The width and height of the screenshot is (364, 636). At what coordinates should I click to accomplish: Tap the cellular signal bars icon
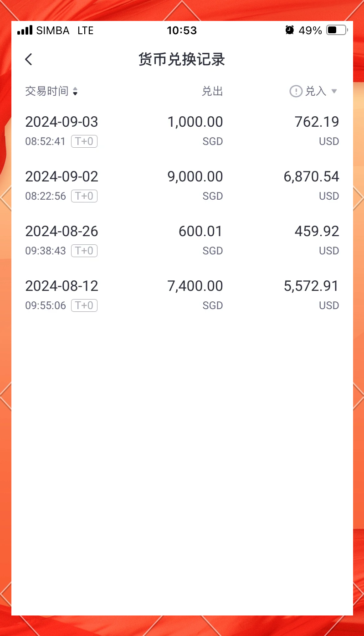tap(25, 31)
